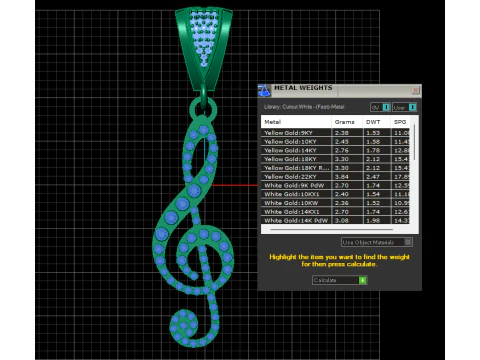Select the White Gold:14KX1 row
The image size is (480, 360).
(335, 212)
